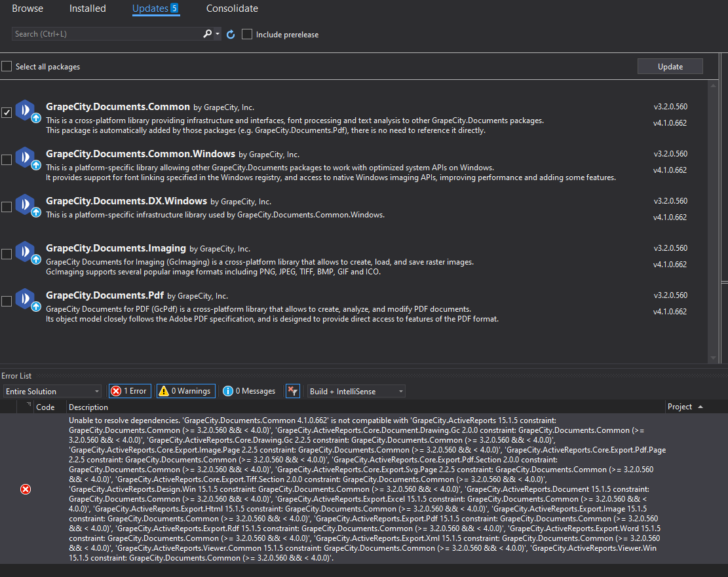
Task: Check the GrapeCity.Documents.Imaging package checkbox
Action: (7, 254)
